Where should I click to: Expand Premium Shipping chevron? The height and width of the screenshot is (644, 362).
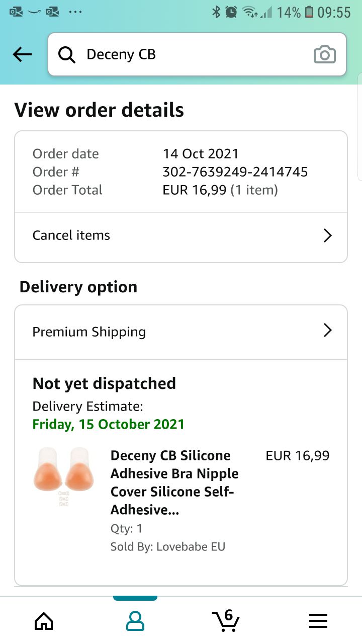[x=327, y=331]
